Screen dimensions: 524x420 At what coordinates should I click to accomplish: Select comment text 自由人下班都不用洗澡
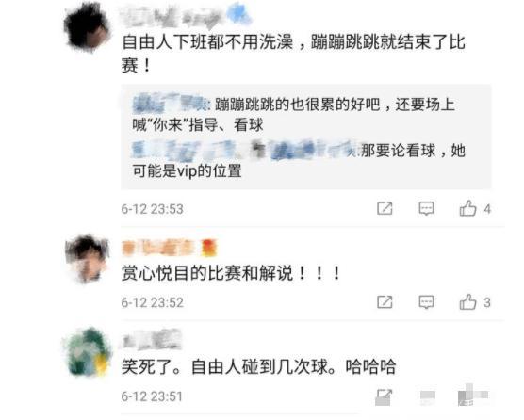tap(207, 42)
